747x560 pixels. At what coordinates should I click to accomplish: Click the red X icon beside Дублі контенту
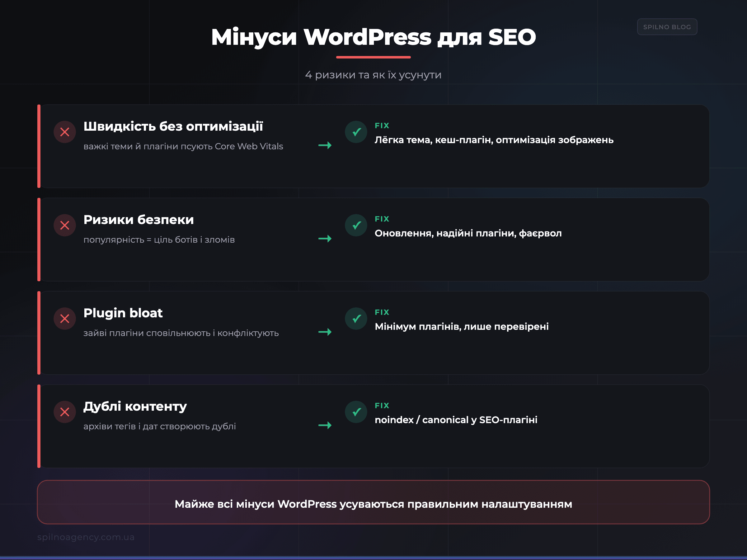[64, 412]
